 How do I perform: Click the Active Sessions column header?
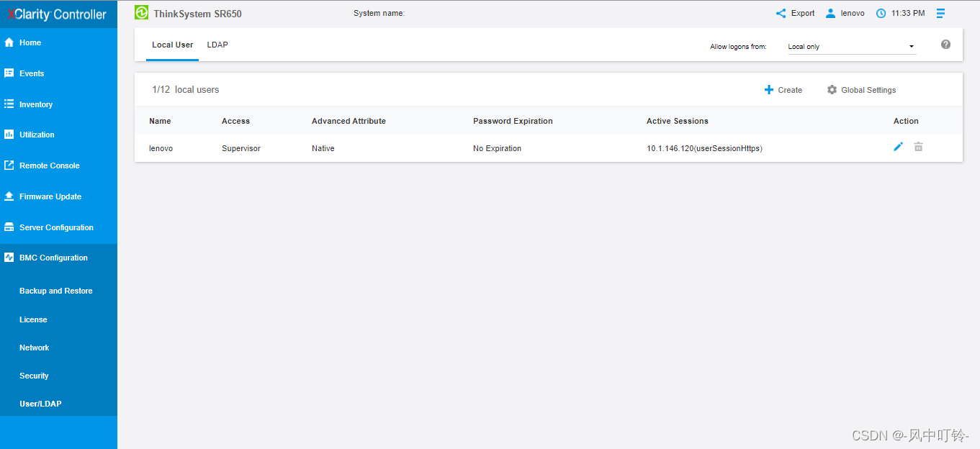click(678, 121)
